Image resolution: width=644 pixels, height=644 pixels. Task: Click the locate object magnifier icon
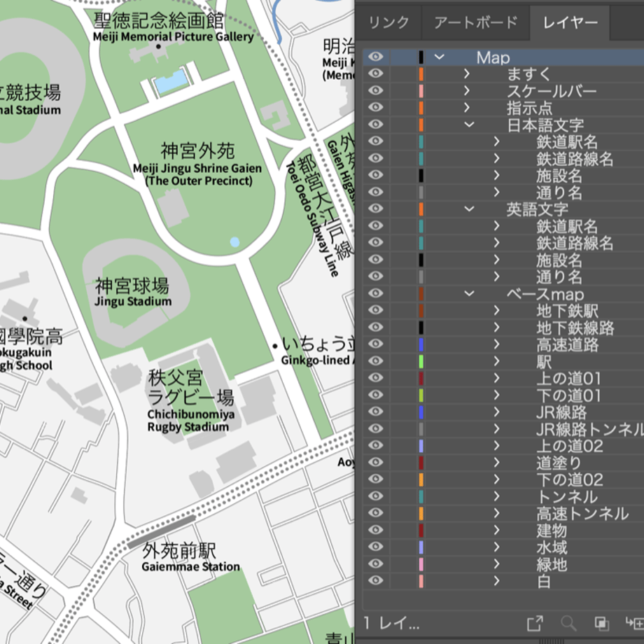pyautogui.click(x=568, y=624)
